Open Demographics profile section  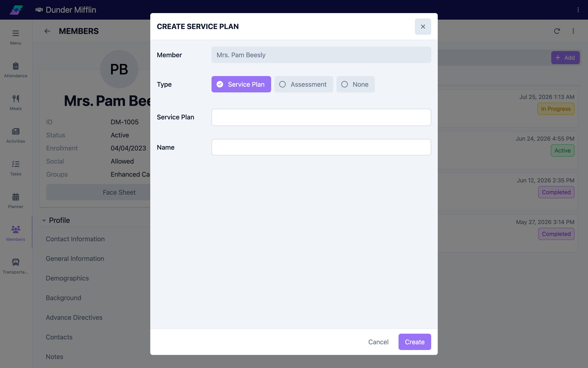(67, 278)
